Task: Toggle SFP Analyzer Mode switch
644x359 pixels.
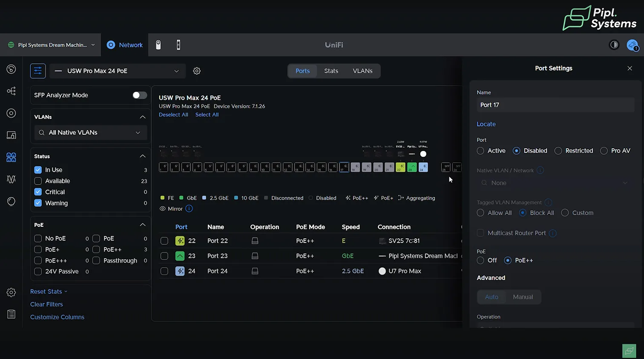Action: point(140,95)
